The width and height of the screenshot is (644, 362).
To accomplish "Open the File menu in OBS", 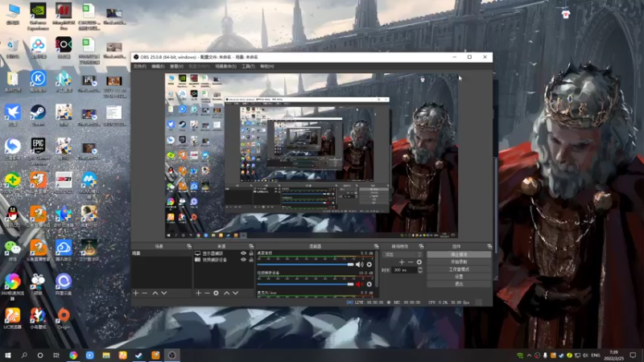I will point(139,66).
